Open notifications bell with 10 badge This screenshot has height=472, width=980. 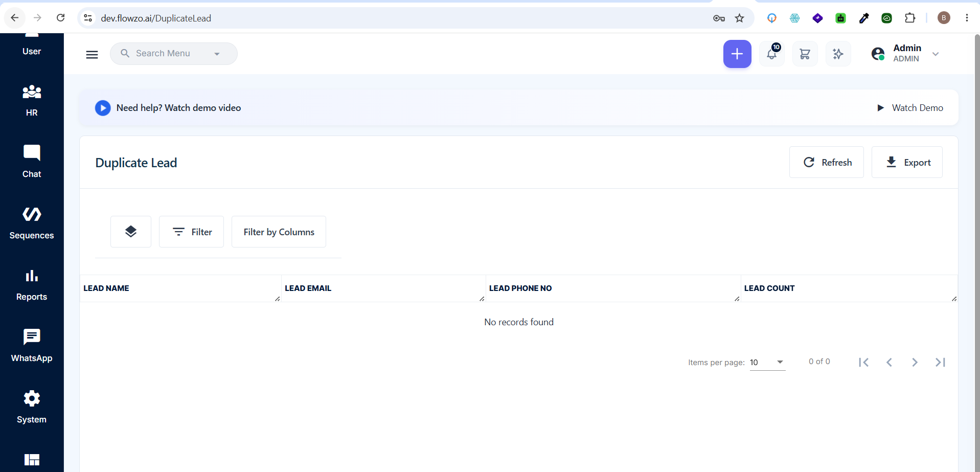772,54
